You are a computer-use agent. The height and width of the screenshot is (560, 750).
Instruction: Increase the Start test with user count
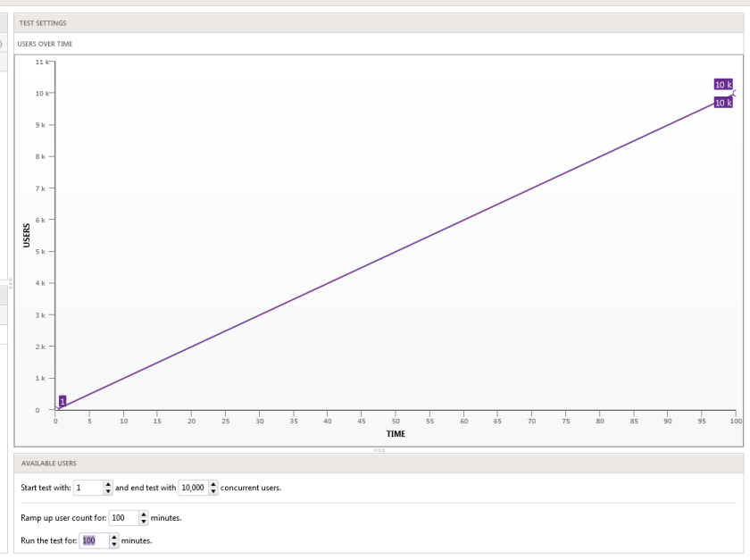(x=108, y=484)
